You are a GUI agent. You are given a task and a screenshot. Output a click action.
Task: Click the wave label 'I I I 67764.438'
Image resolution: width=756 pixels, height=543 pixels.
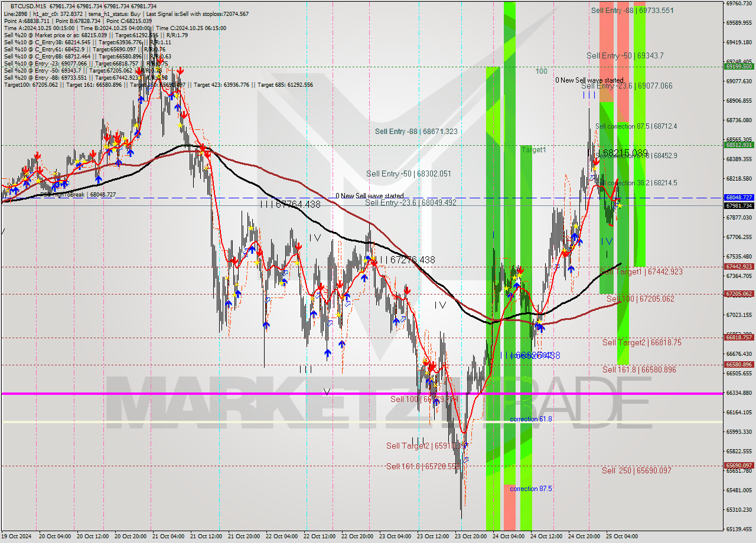tap(290, 204)
